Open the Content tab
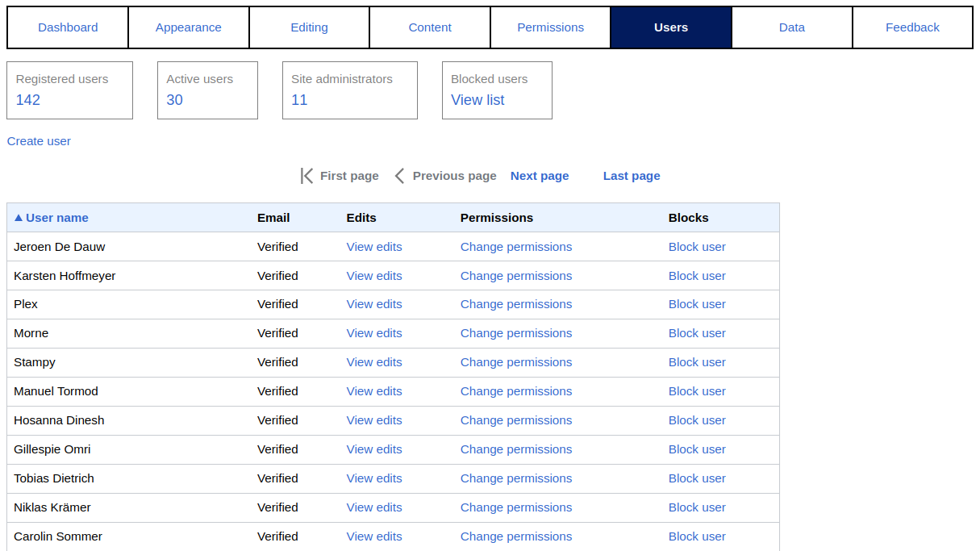This screenshot has height=551, width=980. pyautogui.click(x=429, y=27)
